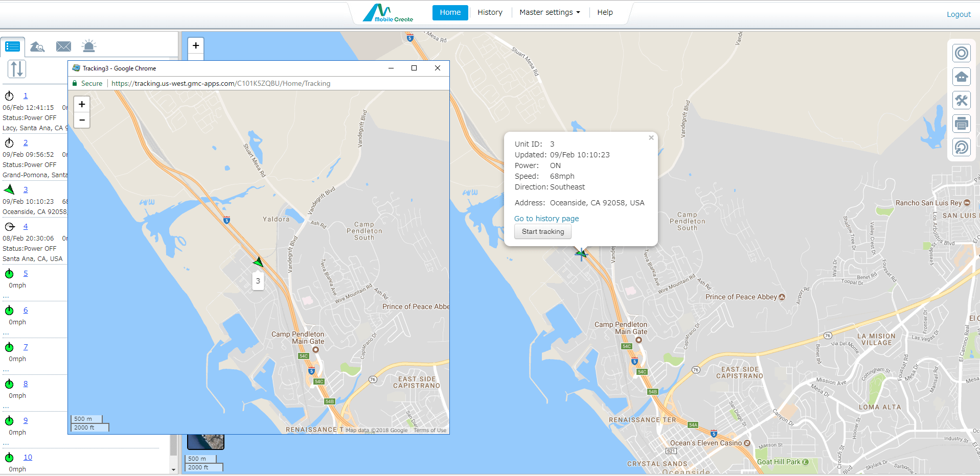Click the 500 m scale in Tracking3 map
Image resolution: width=980 pixels, height=476 pixels.
(x=86, y=419)
